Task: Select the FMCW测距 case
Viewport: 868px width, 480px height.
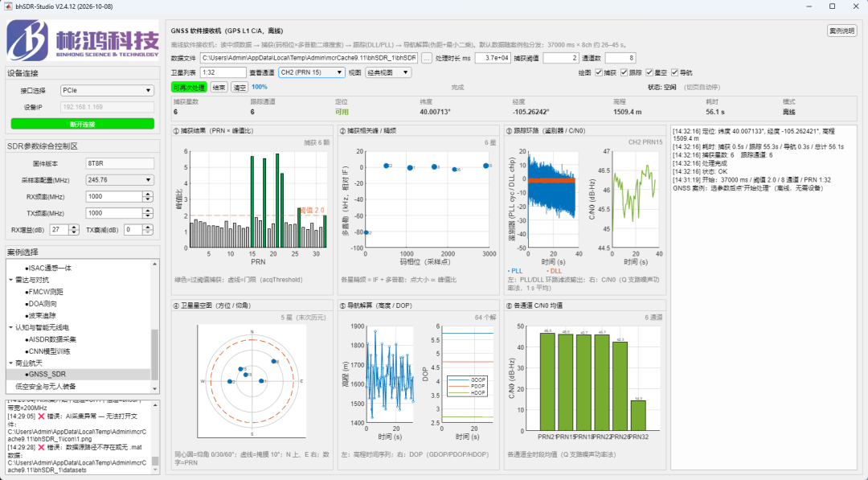Action: coord(44,292)
